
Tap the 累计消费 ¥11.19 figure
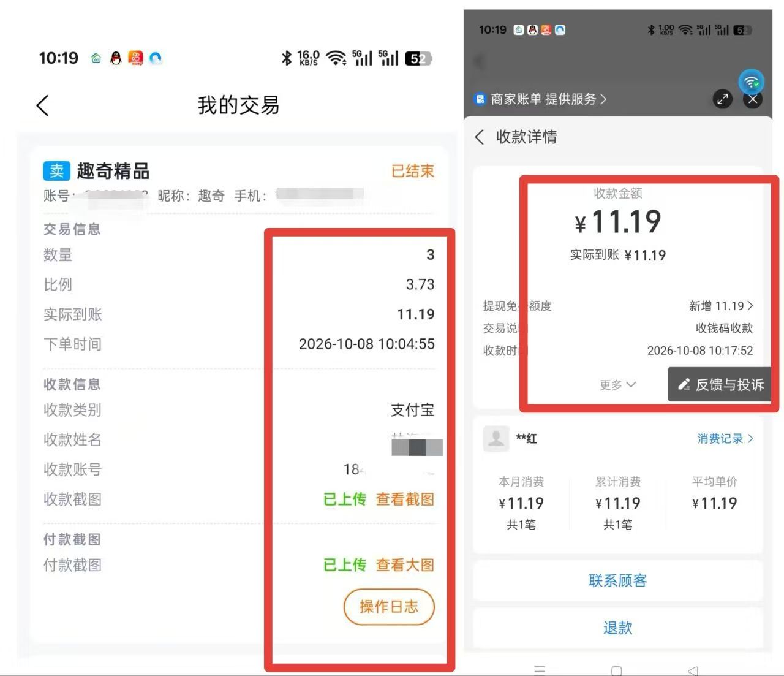pos(618,503)
